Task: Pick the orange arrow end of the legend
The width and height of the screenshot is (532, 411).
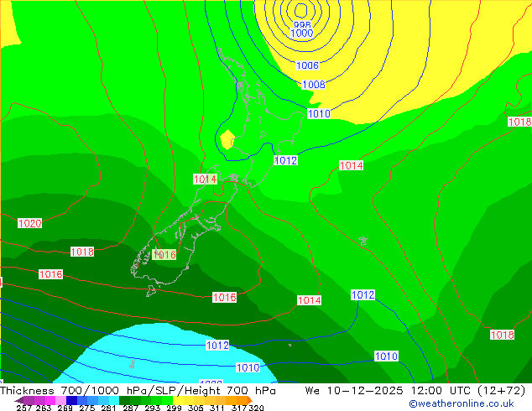Action: click(x=250, y=400)
